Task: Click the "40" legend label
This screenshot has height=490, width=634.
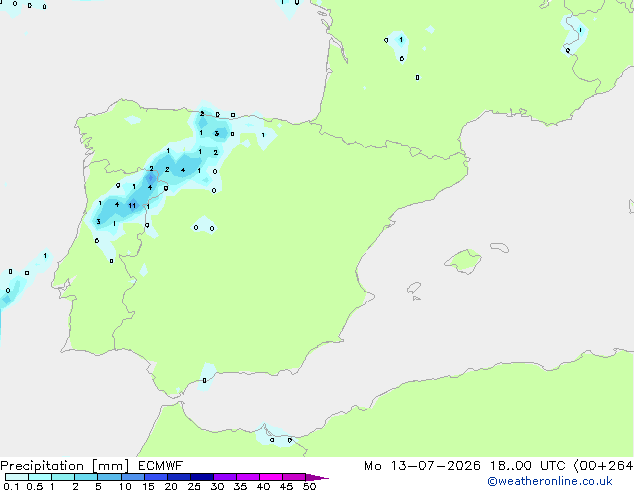Action: click(263, 486)
